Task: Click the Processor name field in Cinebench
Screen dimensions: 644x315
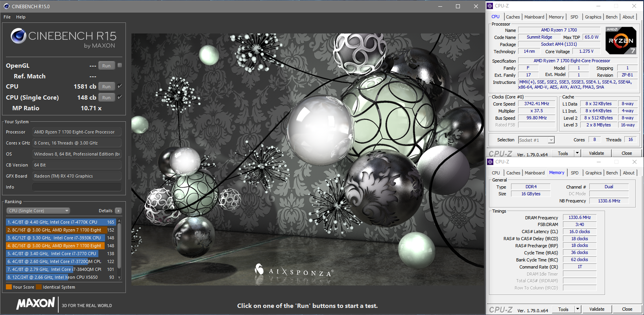Action: click(x=77, y=132)
